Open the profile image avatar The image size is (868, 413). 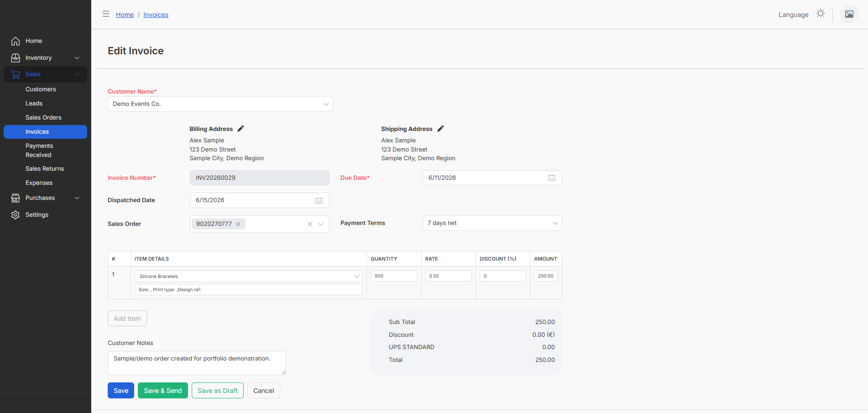point(849,14)
